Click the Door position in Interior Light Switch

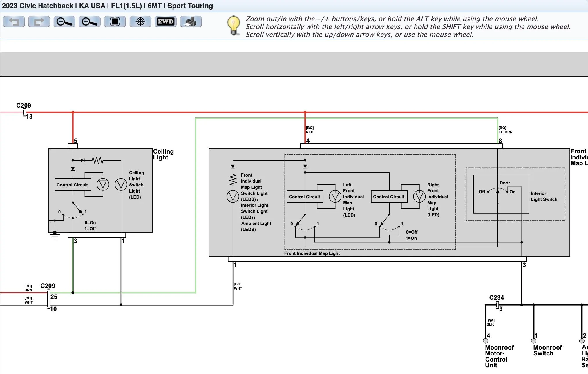(x=504, y=183)
